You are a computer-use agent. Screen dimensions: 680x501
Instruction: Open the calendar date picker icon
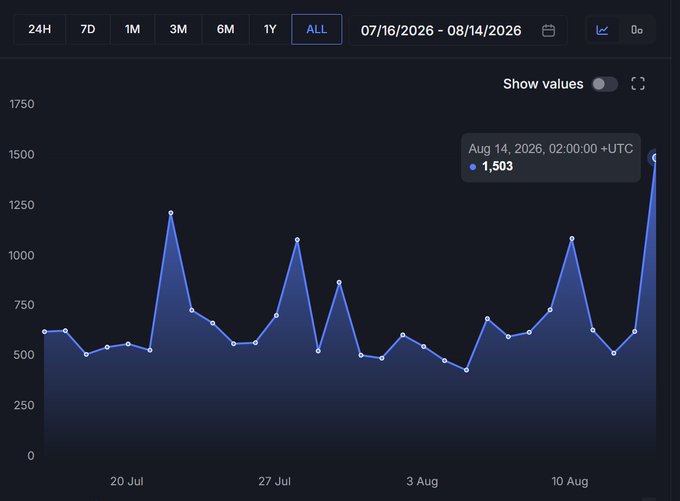(549, 30)
